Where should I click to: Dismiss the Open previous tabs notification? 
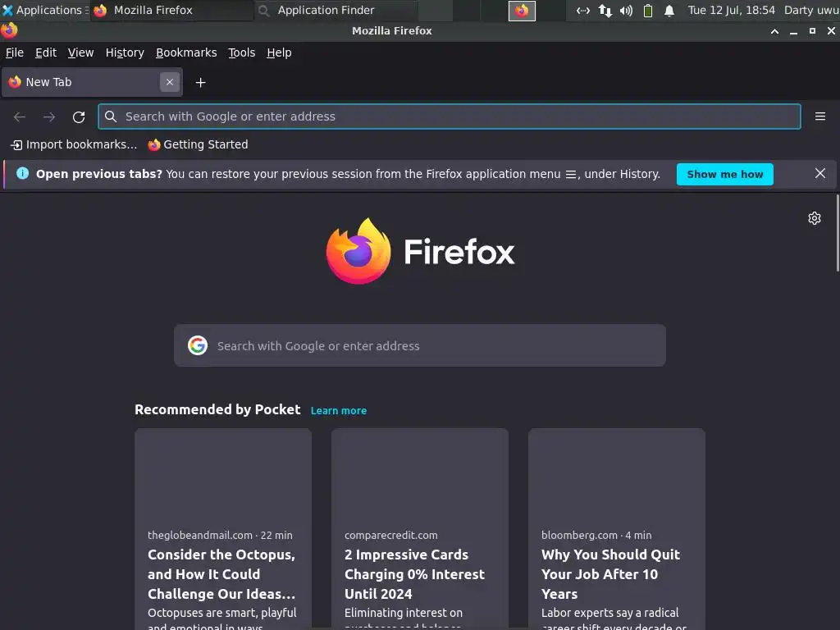(820, 174)
